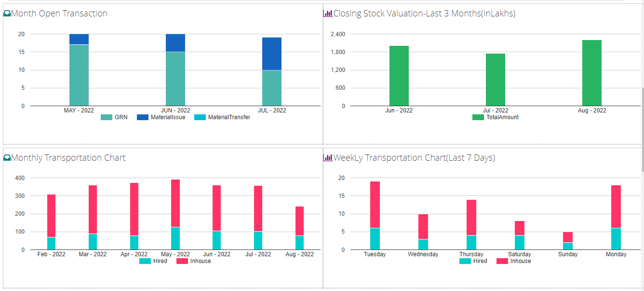Click the bar chart icon beside Weekly Transportation Chart

pyautogui.click(x=328, y=158)
